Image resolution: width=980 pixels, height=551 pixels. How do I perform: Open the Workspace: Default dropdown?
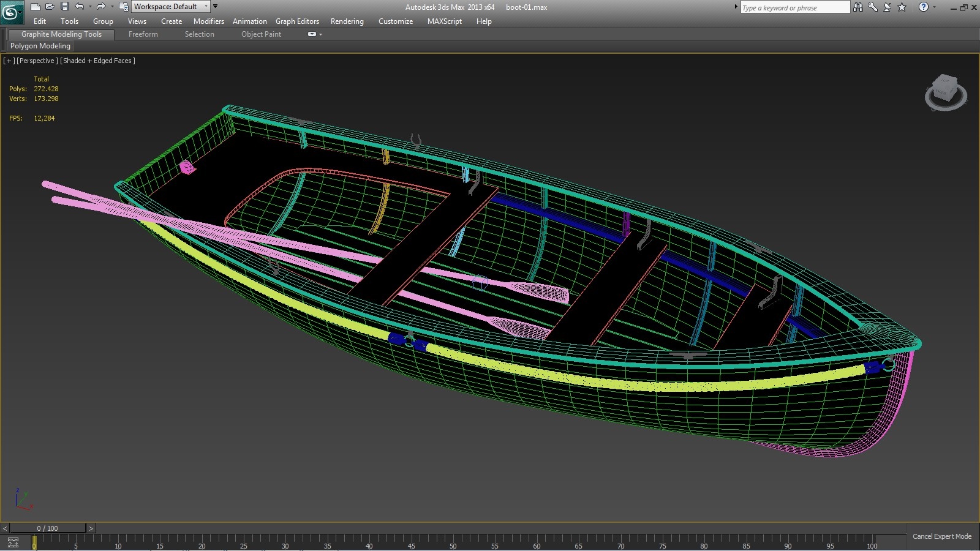[171, 7]
